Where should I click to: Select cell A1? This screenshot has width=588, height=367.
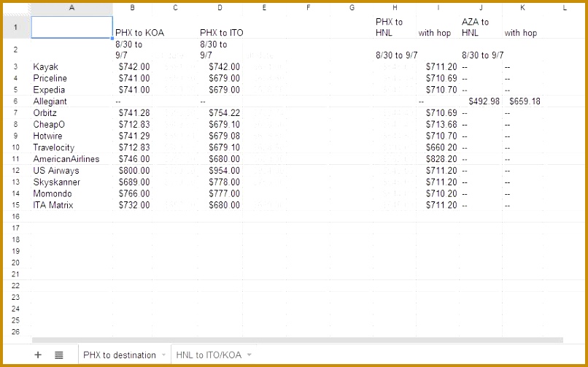coord(71,27)
